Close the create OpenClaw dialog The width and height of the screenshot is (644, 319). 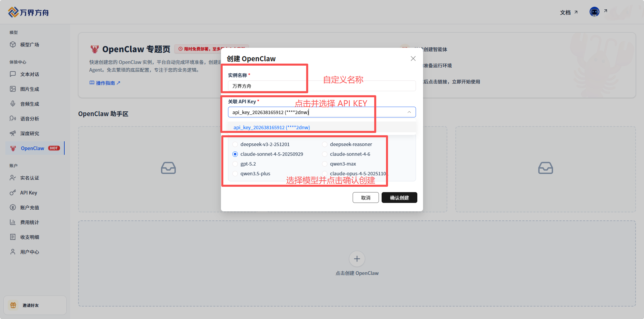(x=413, y=59)
